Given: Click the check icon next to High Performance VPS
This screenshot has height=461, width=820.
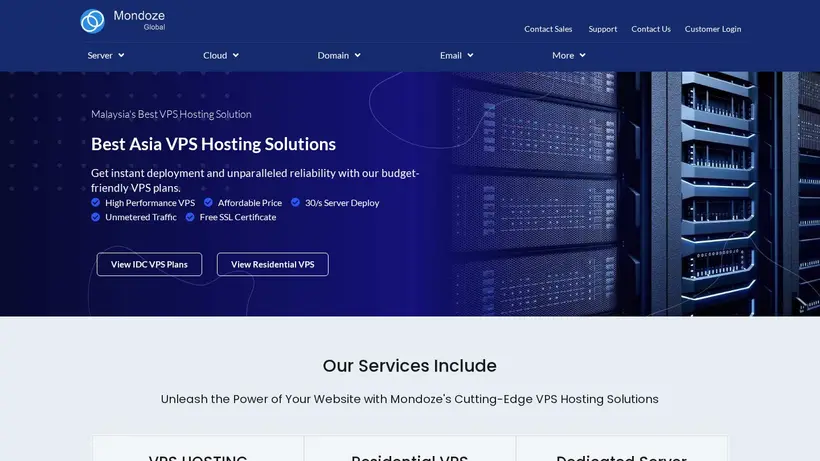Looking at the screenshot, I should [95, 202].
